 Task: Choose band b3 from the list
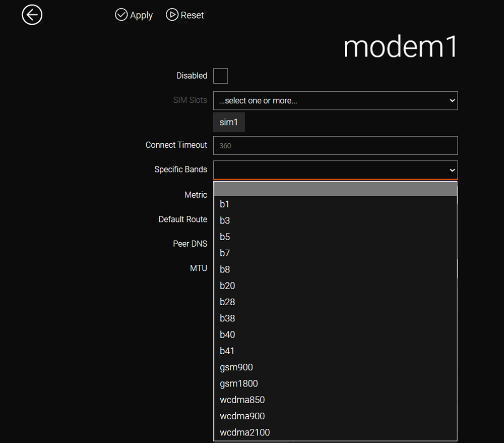point(335,220)
